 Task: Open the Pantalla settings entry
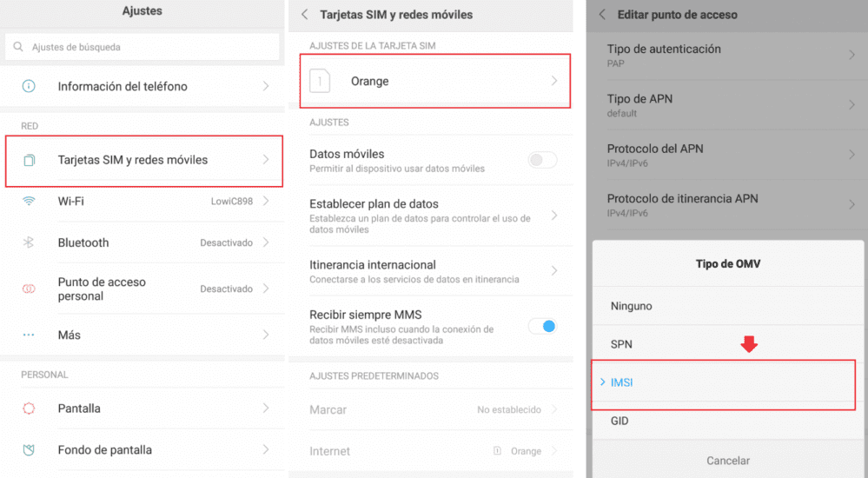coord(142,408)
